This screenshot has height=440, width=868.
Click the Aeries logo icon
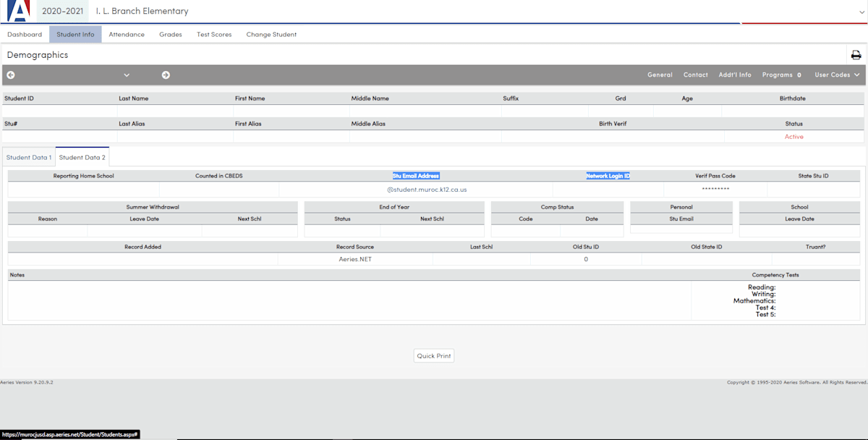19,11
